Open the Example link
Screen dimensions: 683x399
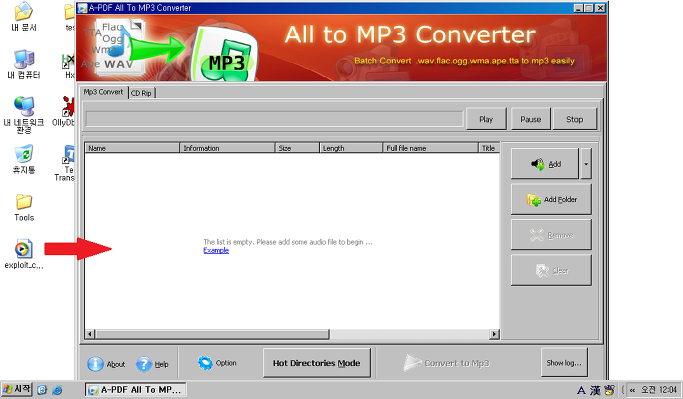pos(216,250)
